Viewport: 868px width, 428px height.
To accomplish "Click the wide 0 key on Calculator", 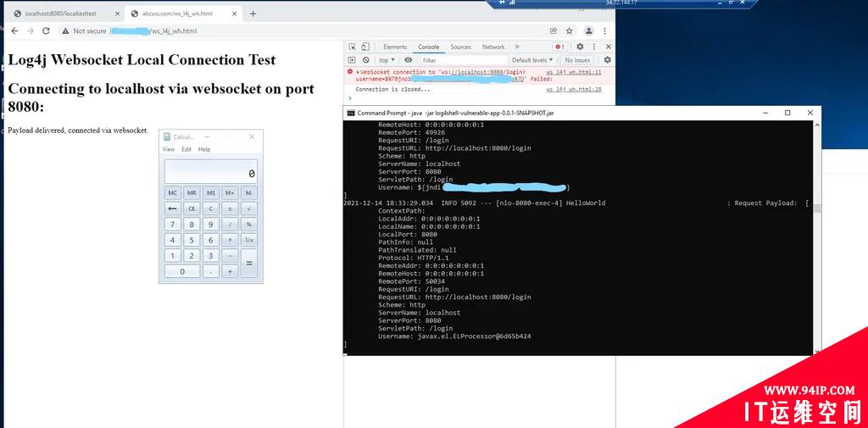I will 182,271.
